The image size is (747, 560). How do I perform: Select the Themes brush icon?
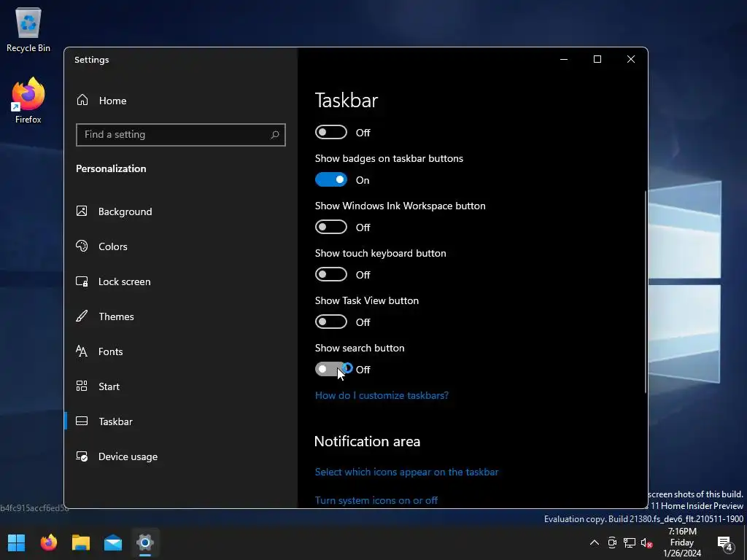point(82,316)
